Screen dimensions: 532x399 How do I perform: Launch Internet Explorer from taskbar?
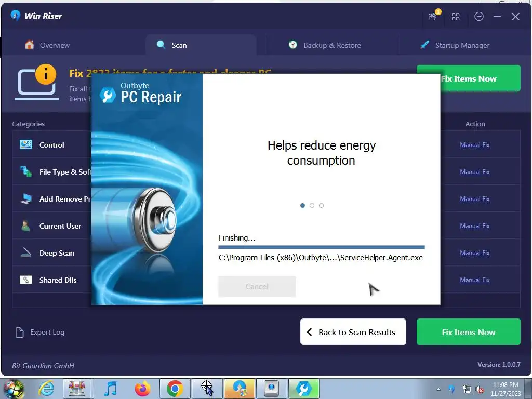coord(46,389)
